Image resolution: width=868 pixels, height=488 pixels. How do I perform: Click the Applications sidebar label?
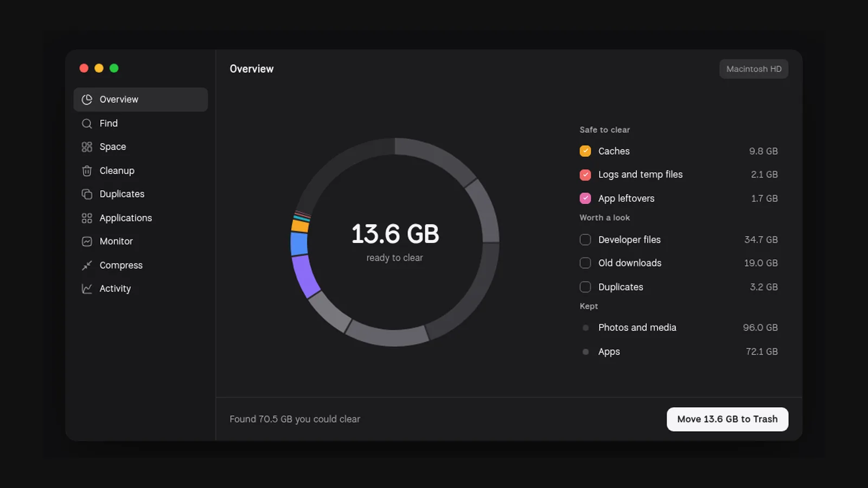[125, 218]
